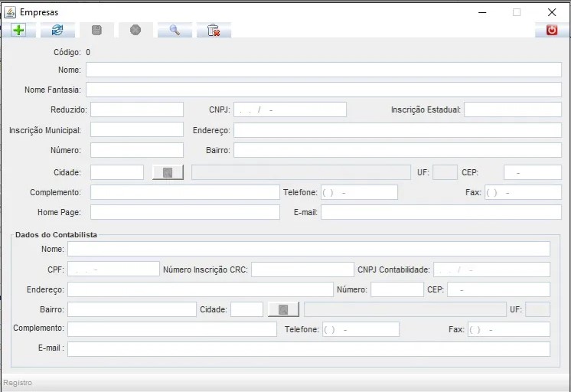571x392 pixels.
Task: Open the company Cidade lookup button
Action: pyautogui.click(x=168, y=172)
